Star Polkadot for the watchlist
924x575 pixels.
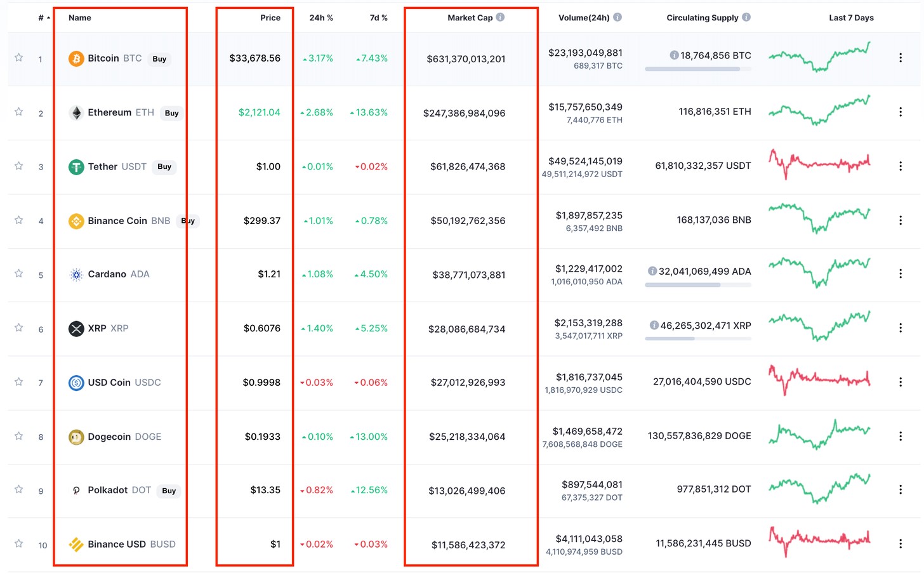coord(19,489)
